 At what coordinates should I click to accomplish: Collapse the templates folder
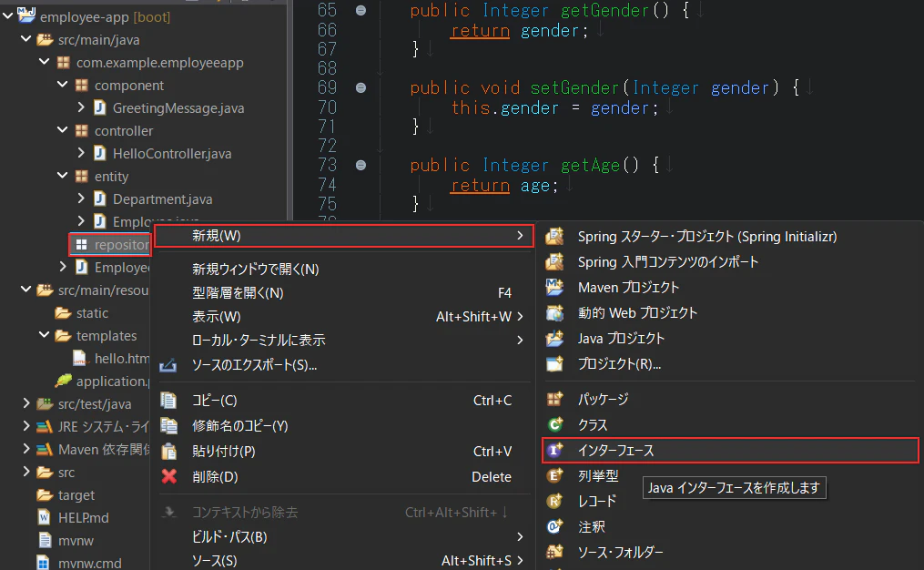click(45, 335)
